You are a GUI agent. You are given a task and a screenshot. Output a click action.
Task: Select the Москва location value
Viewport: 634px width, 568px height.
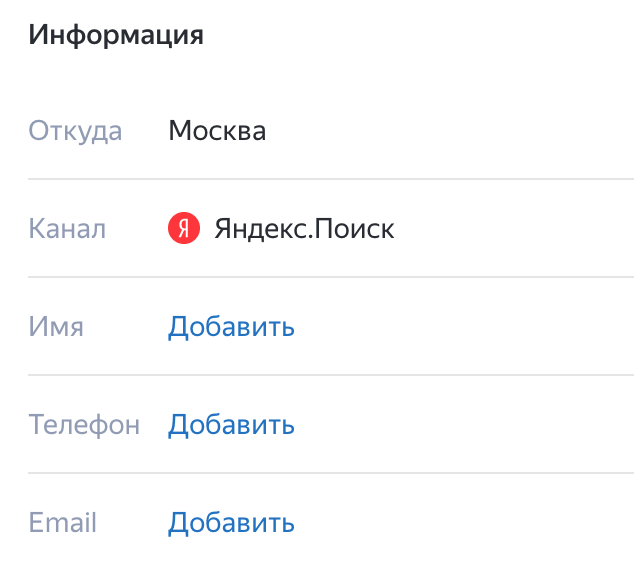point(217,131)
